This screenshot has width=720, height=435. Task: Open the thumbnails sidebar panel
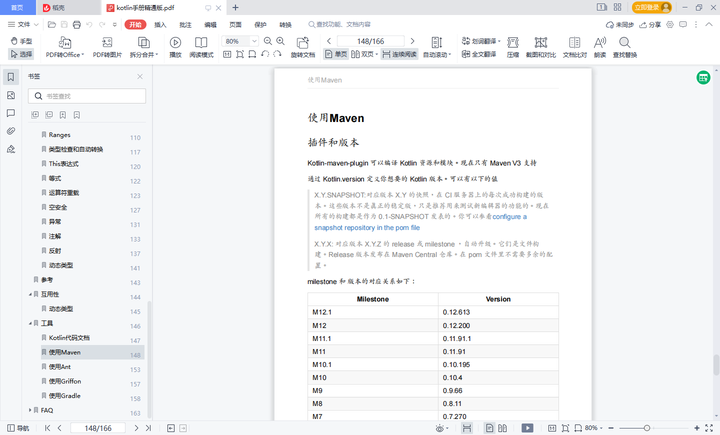click(x=11, y=95)
